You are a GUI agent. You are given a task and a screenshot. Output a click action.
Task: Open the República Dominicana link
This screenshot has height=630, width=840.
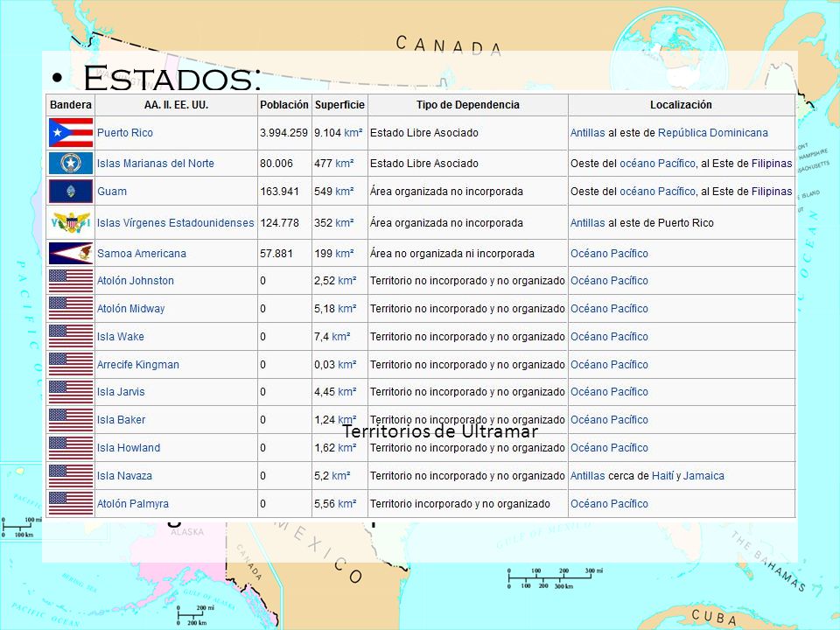tap(713, 133)
